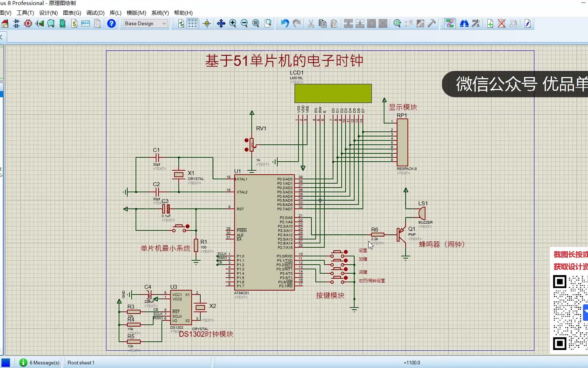The image size is (588, 368).
Task: Select the AT89C51 microcontroller U1
Action: [264, 233]
